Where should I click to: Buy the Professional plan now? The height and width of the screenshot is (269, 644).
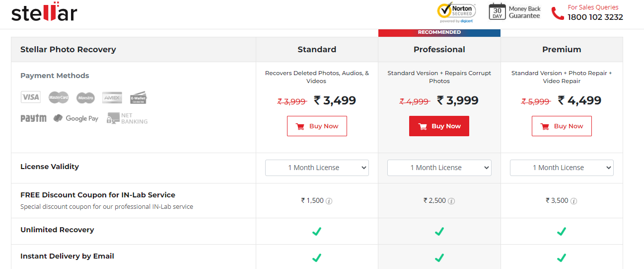pyautogui.click(x=439, y=126)
